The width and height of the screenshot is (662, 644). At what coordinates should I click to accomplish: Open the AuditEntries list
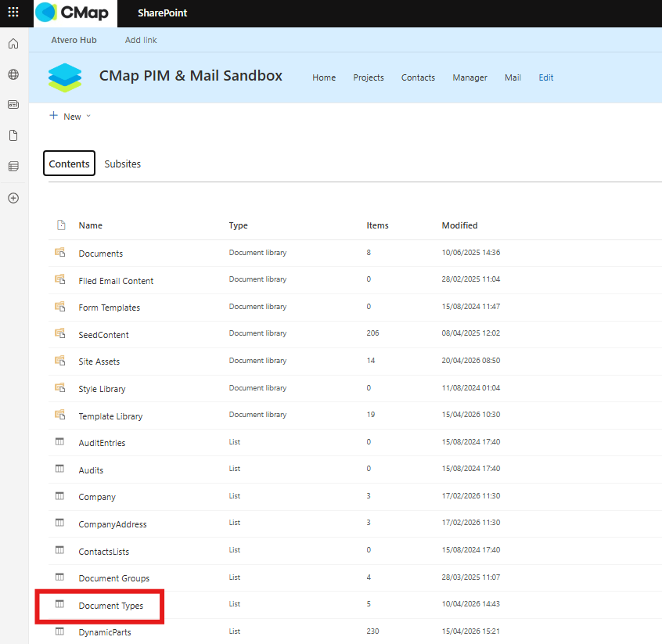pyautogui.click(x=102, y=443)
